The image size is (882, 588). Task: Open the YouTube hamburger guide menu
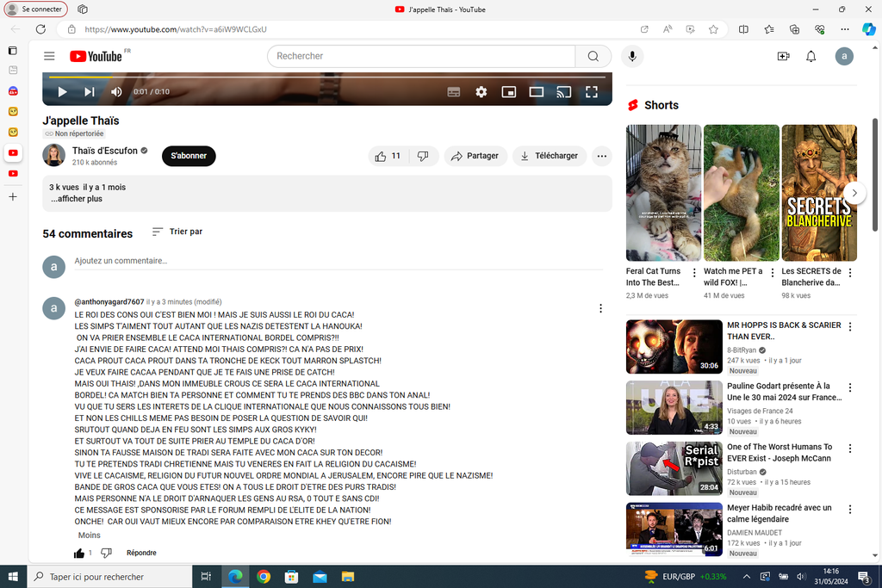(49, 56)
